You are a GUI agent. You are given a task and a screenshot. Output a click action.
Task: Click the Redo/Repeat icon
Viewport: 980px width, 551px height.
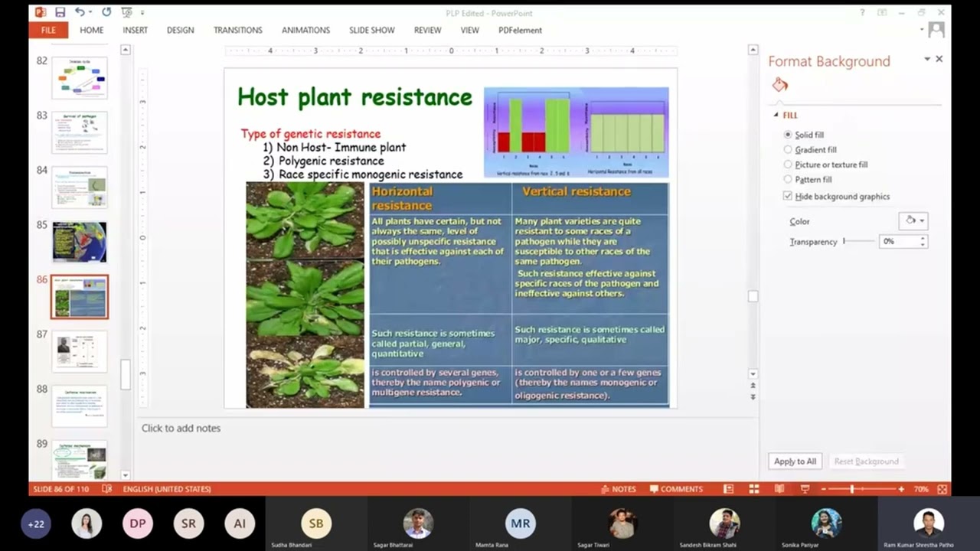[106, 12]
